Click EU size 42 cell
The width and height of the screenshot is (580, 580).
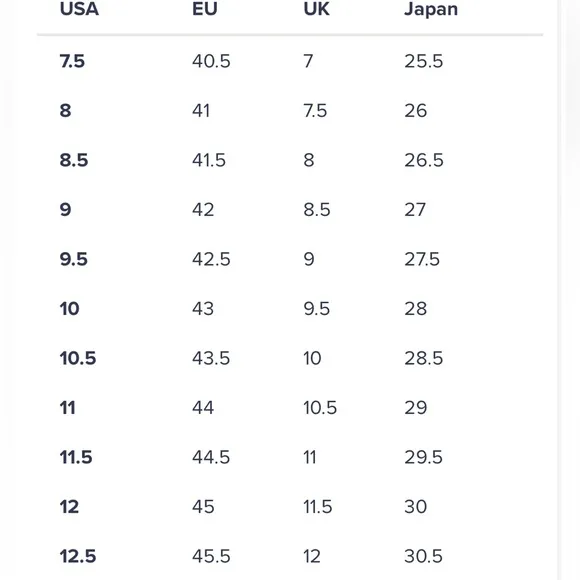pyautogui.click(x=203, y=210)
